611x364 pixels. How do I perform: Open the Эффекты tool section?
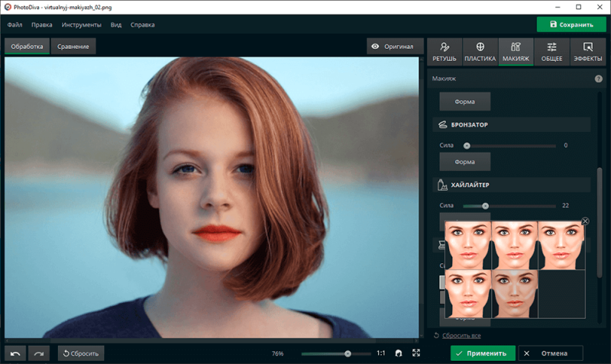tap(587, 51)
